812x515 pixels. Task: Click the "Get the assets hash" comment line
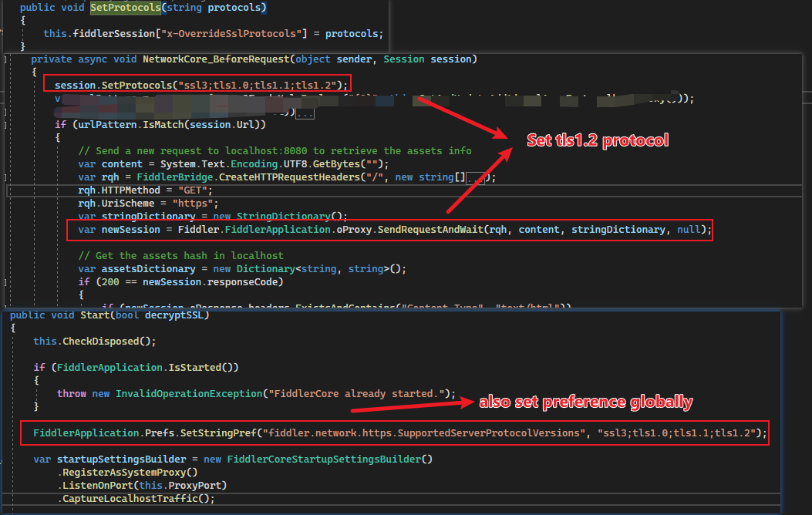(x=180, y=255)
